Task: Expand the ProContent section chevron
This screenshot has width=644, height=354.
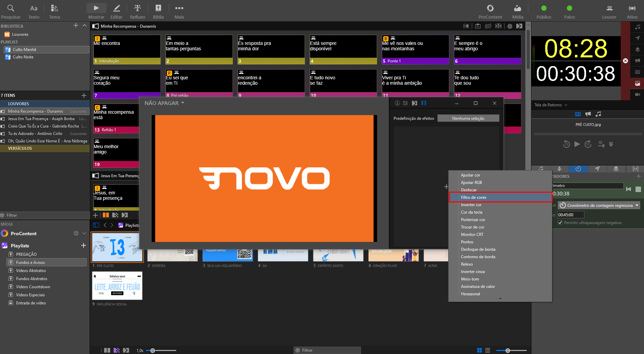Action: point(84,233)
